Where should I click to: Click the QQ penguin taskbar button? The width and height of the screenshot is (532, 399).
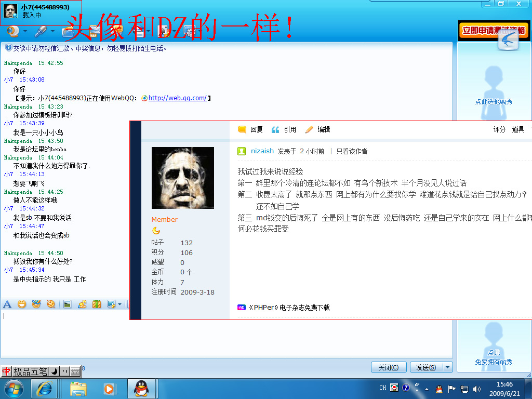pyautogui.click(x=141, y=389)
